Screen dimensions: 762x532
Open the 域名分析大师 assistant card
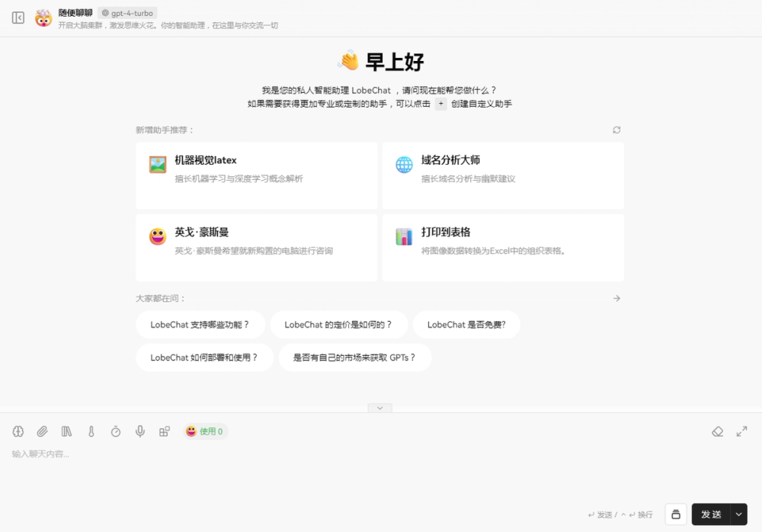tap(503, 175)
